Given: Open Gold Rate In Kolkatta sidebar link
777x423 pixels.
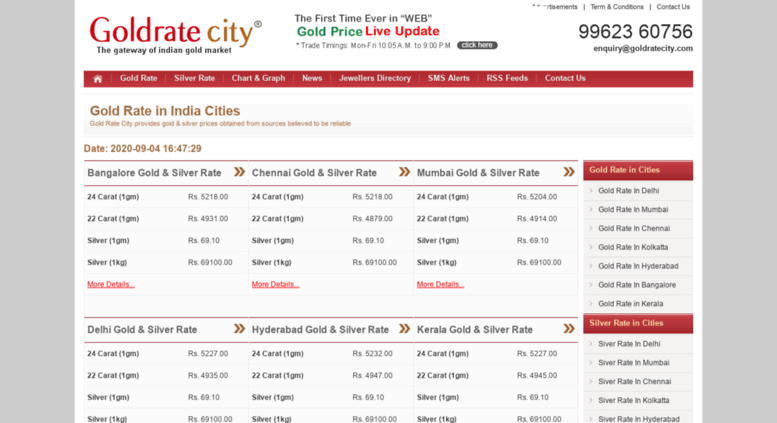Looking at the screenshot, I should click(633, 247).
